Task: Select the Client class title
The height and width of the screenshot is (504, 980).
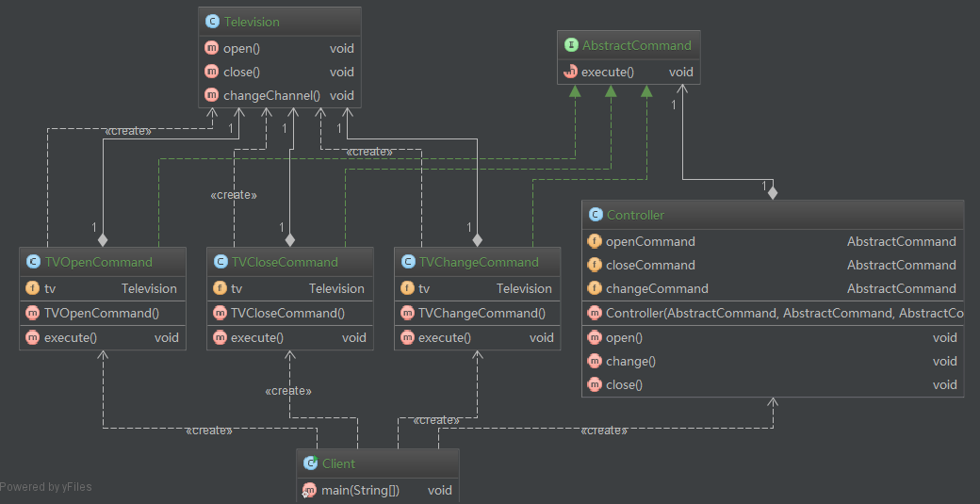Action: pyautogui.click(x=338, y=463)
